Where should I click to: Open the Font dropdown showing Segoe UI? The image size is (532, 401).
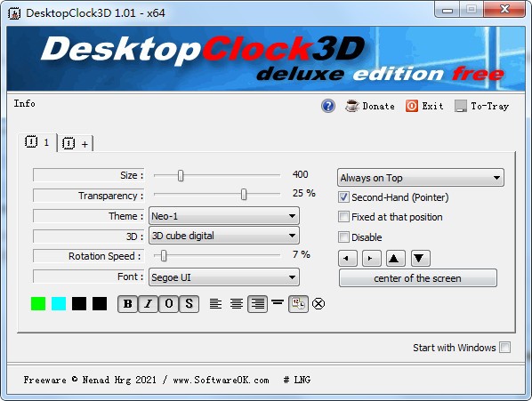click(x=224, y=277)
